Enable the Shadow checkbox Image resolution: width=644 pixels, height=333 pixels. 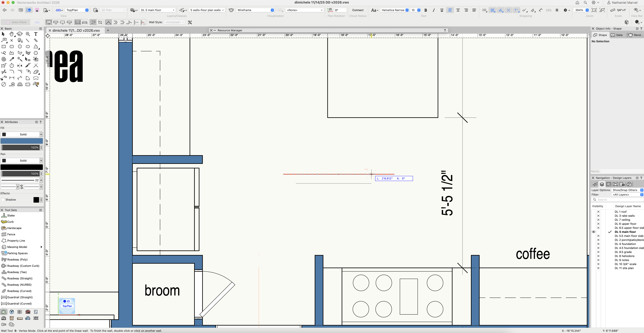click(3, 200)
